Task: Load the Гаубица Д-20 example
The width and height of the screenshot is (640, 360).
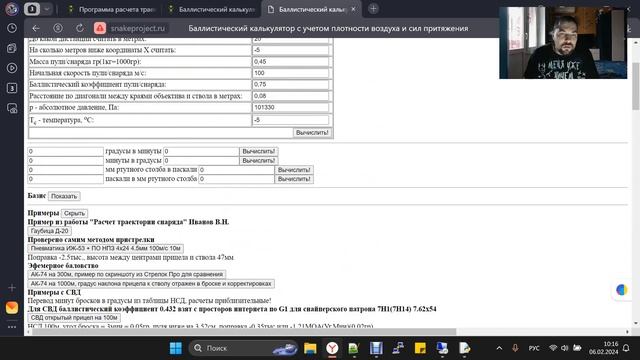Action: click(49, 231)
